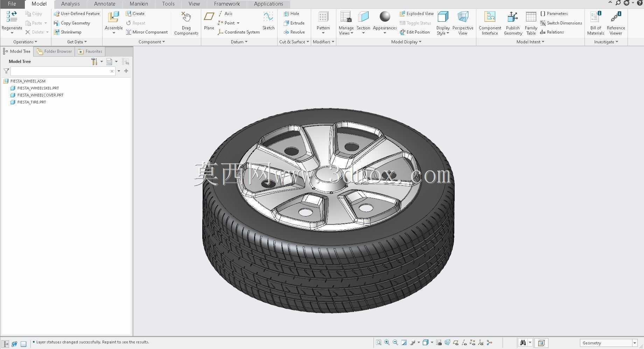Click the Component Interface icon
The image size is (644, 349).
click(490, 17)
